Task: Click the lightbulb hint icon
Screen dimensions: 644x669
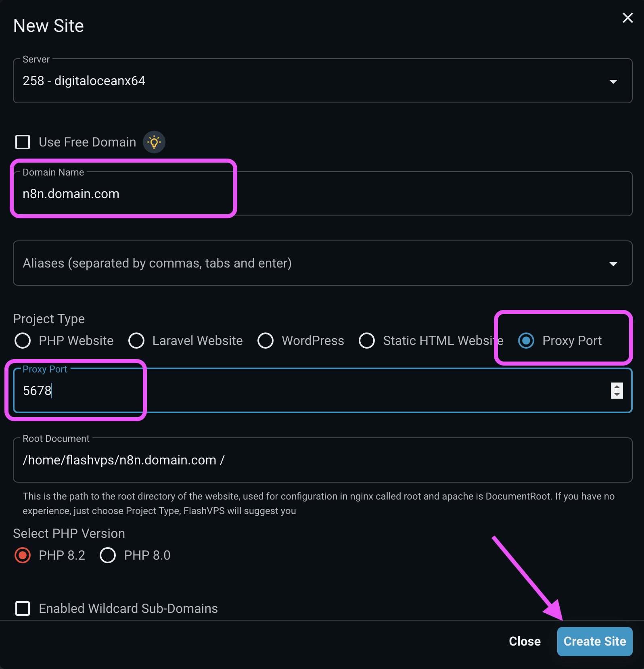Action: coord(154,142)
